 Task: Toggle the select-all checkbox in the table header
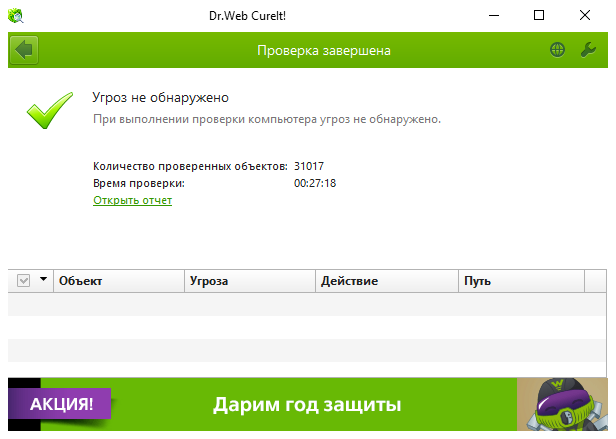click(24, 281)
